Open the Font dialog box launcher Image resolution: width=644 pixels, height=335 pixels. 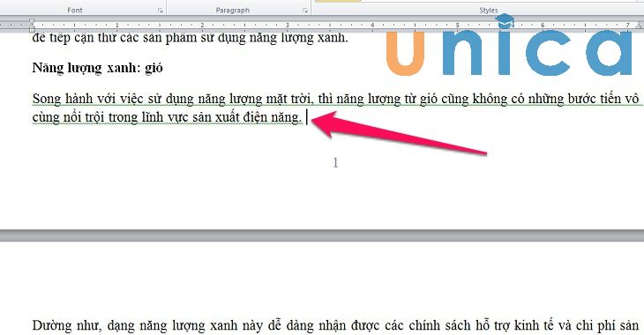click(x=161, y=11)
